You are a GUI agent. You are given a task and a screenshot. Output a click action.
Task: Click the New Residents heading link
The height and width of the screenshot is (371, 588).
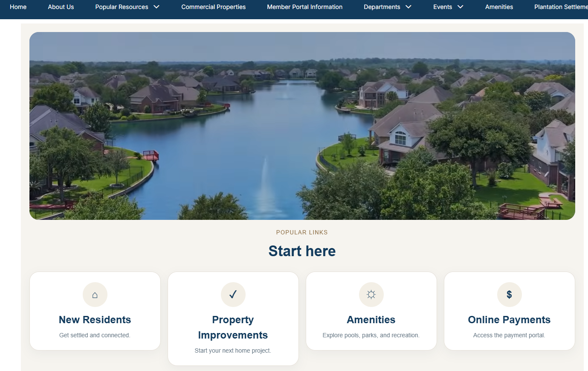coord(95,320)
